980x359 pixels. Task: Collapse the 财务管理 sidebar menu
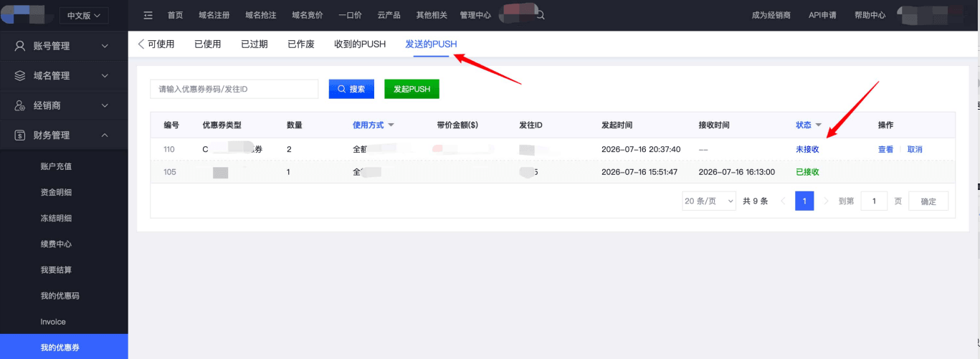105,135
